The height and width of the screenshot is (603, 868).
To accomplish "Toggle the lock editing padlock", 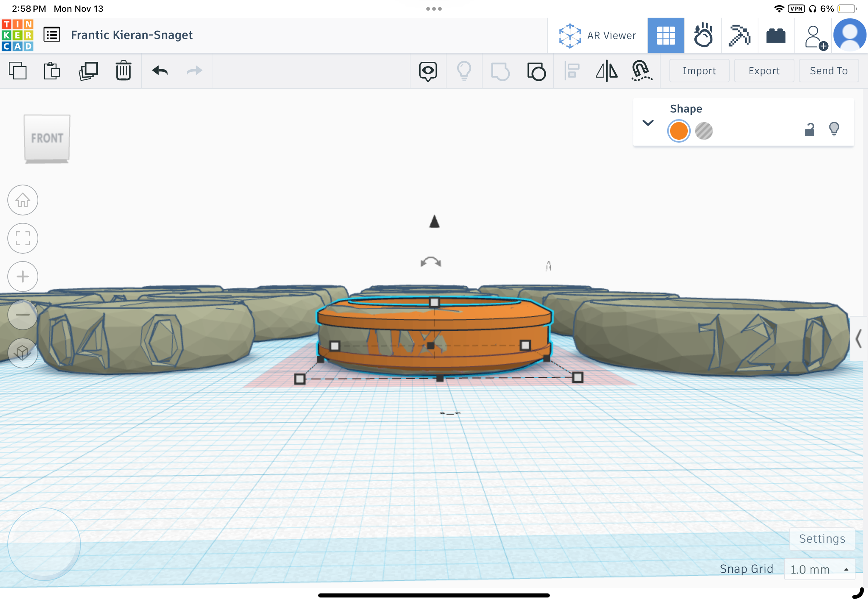I will (809, 129).
